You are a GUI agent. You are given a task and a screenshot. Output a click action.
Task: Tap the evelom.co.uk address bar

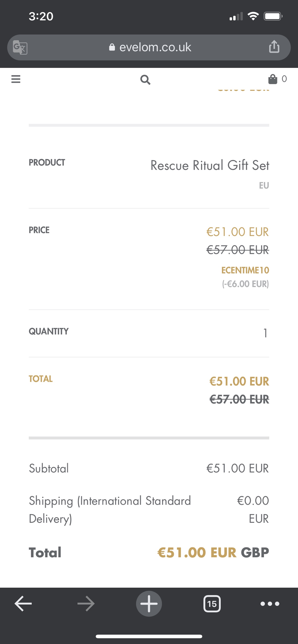149,47
